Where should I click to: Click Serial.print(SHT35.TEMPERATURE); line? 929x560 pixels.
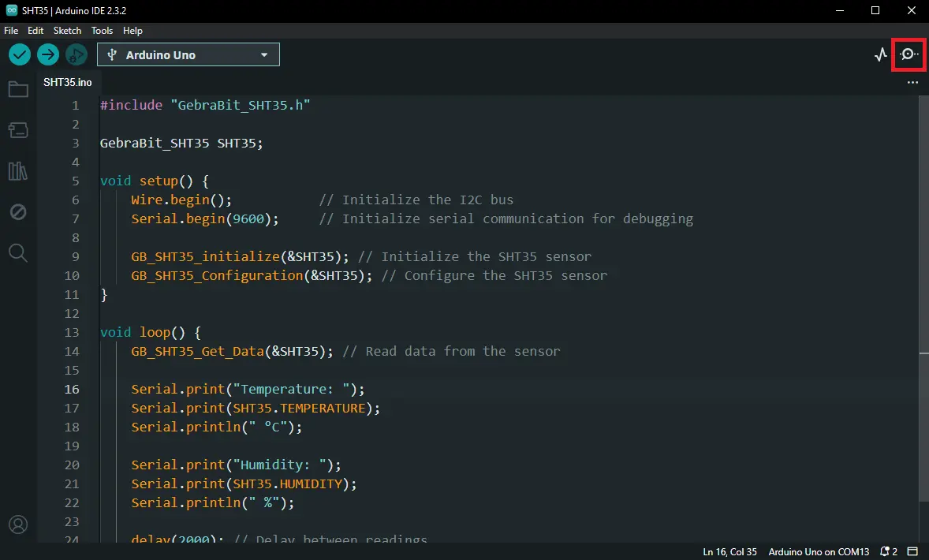pyautogui.click(x=256, y=409)
